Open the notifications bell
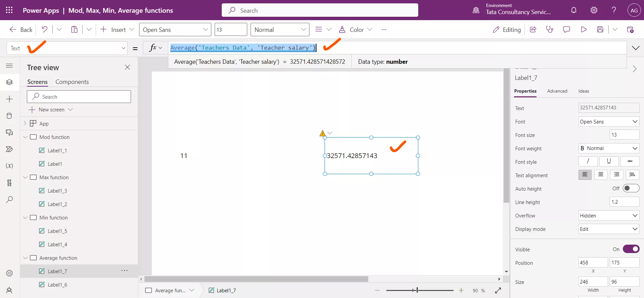The image size is (644, 298). click(574, 10)
